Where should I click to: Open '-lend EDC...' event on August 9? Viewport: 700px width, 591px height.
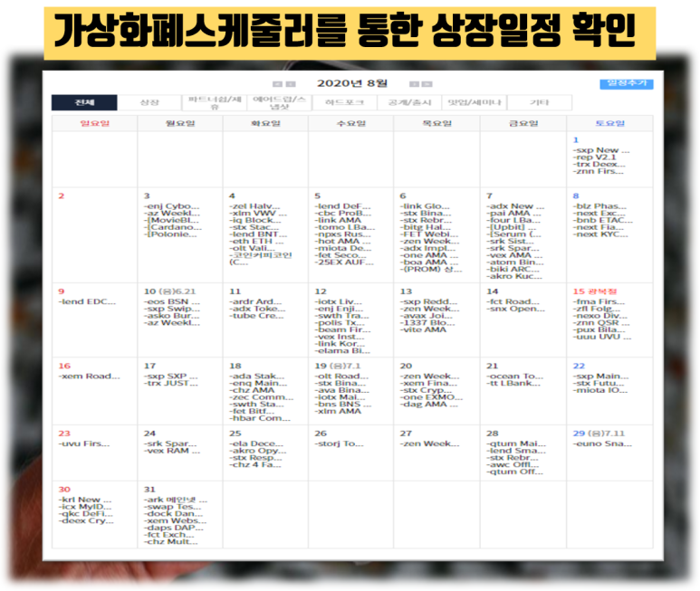point(87,301)
